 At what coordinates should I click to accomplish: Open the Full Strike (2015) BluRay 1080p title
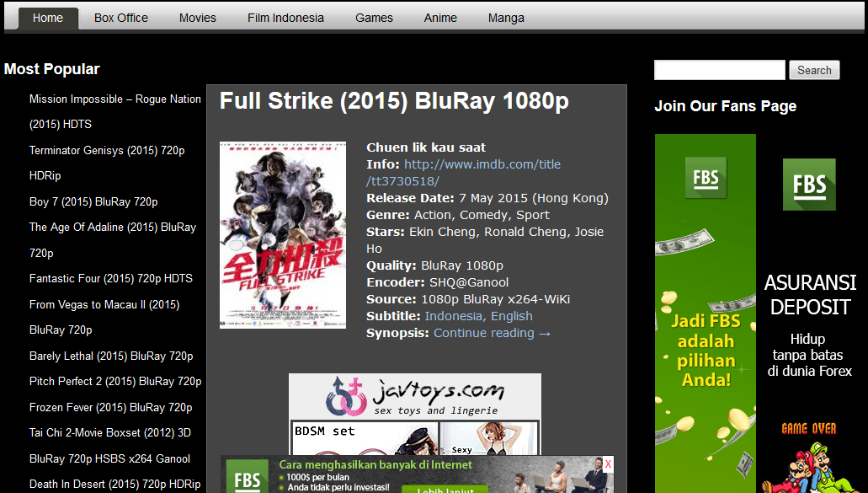(394, 101)
